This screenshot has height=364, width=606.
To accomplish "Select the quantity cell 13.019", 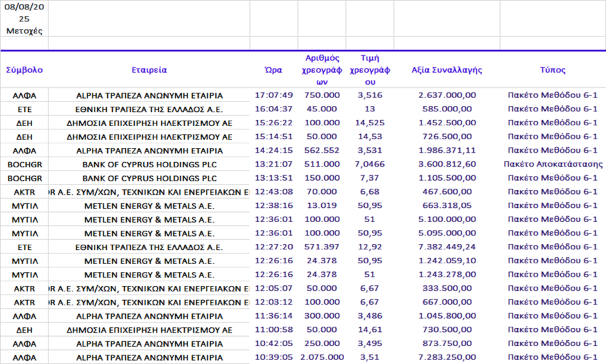I will (322, 205).
